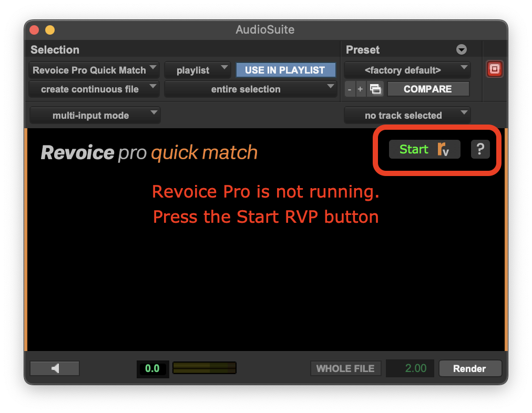The width and height of the screenshot is (532, 413).
Task: Click the red target bypass icon
Action: coord(494,69)
